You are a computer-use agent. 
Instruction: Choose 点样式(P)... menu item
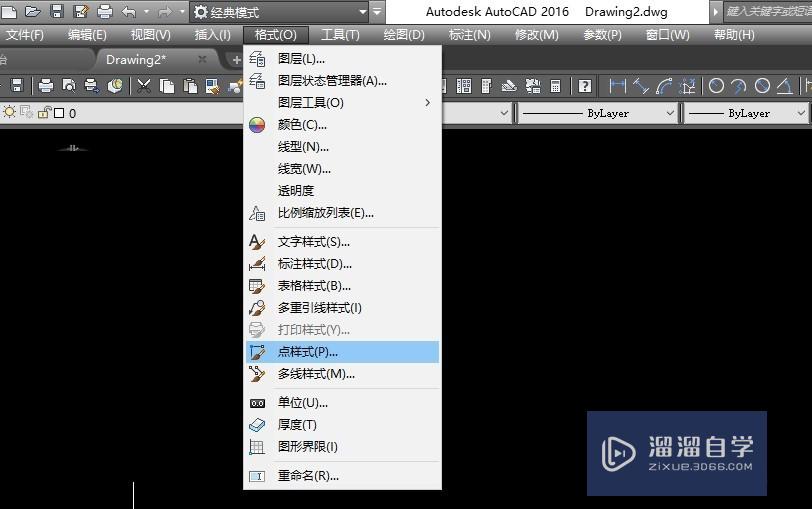tap(342, 352)
